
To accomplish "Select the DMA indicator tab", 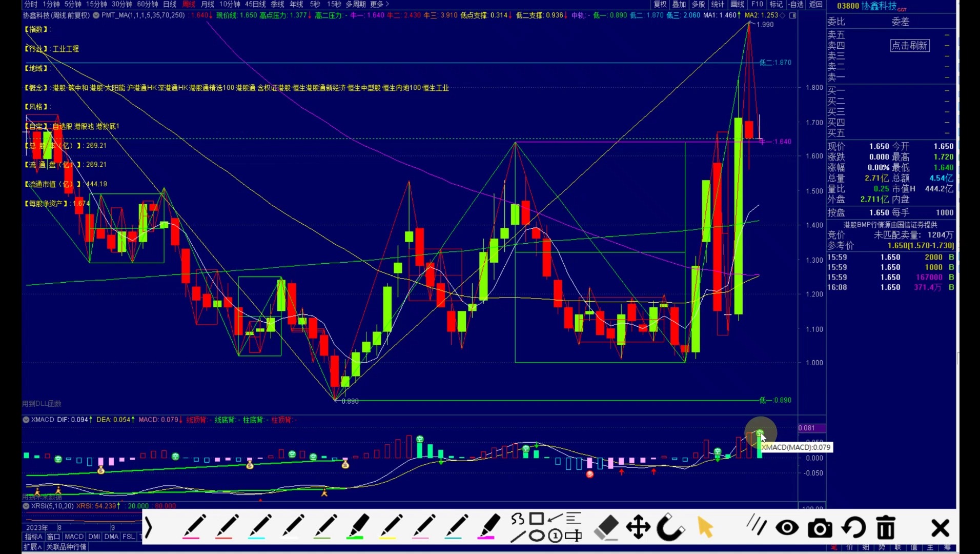I will (x=111, y=537).
